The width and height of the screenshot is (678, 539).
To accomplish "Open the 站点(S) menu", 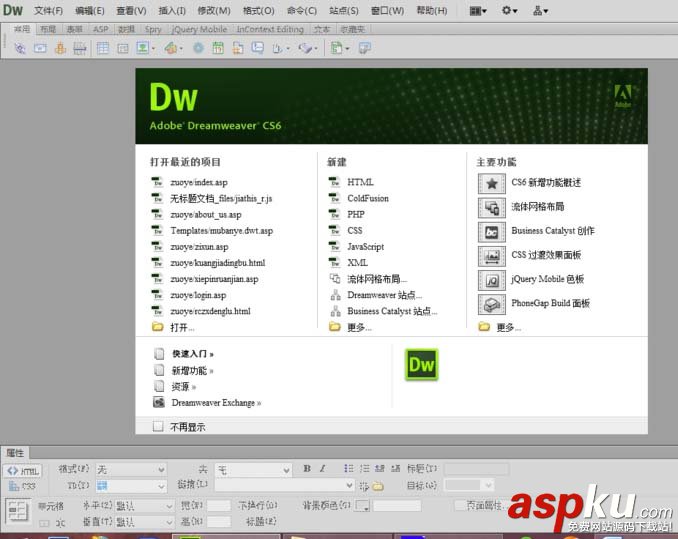I will 344,10.
